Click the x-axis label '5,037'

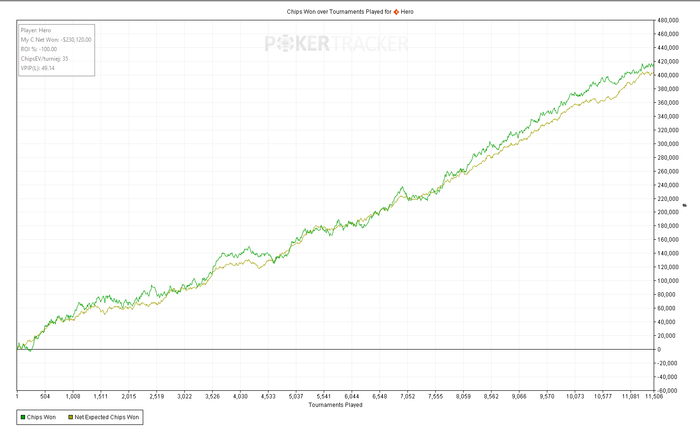coord(296,396)
